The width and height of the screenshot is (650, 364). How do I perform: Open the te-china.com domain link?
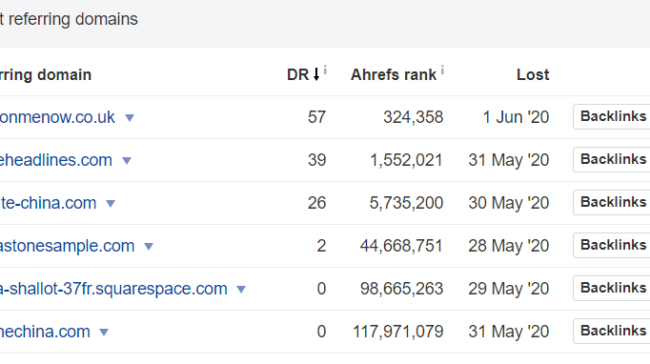coord(48,203)
